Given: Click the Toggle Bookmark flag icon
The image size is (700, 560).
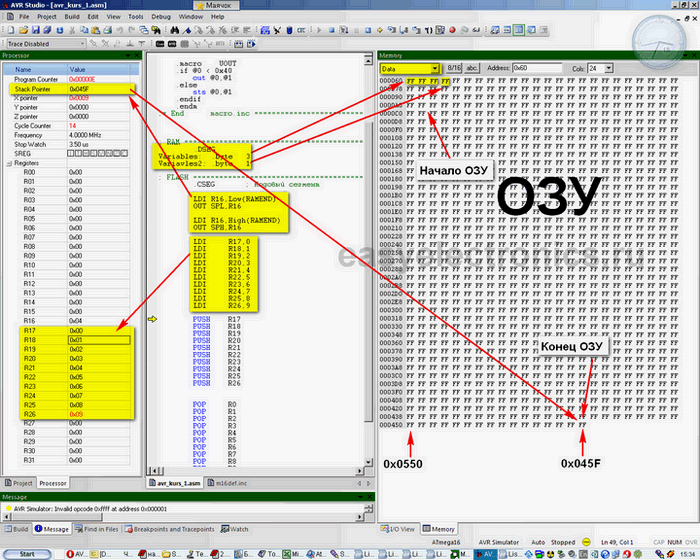Looking at the screenshot, I should [187, 30].
